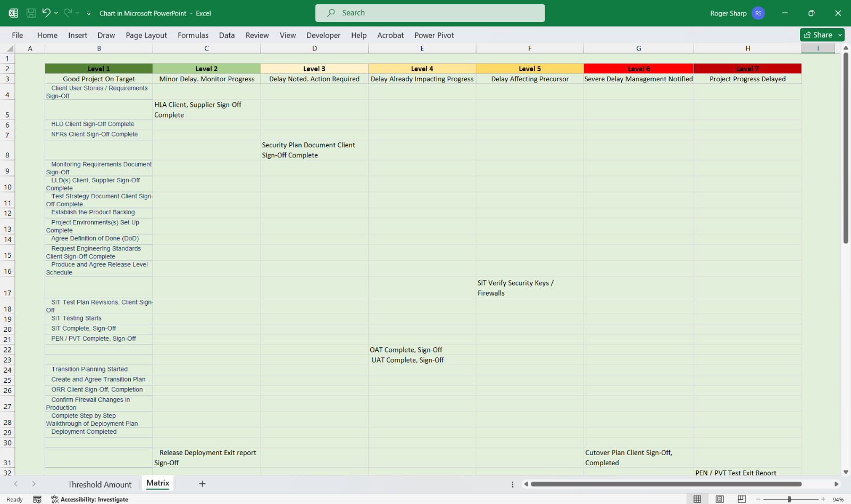Click the Excel app logo icon

coord(13,13)
